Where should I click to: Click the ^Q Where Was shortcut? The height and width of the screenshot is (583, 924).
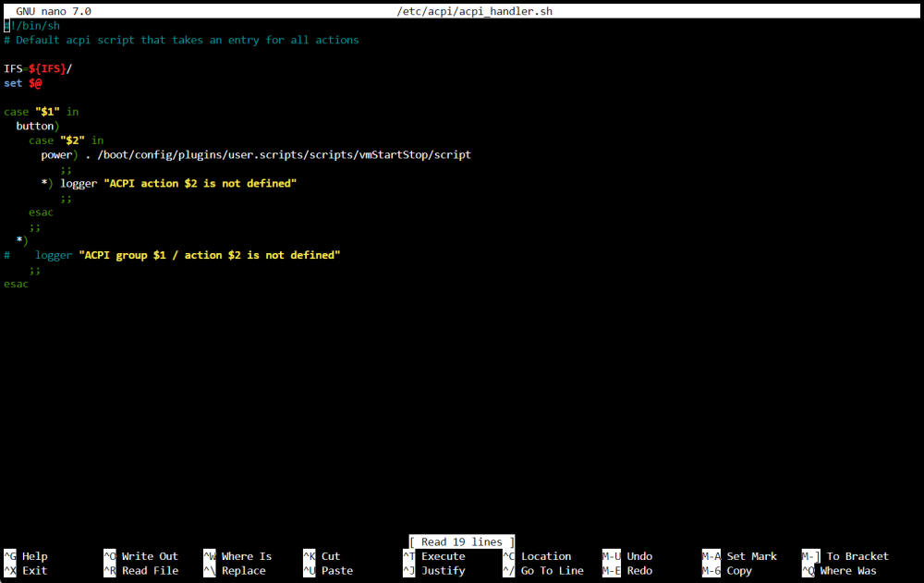click(x=839, y=571)
